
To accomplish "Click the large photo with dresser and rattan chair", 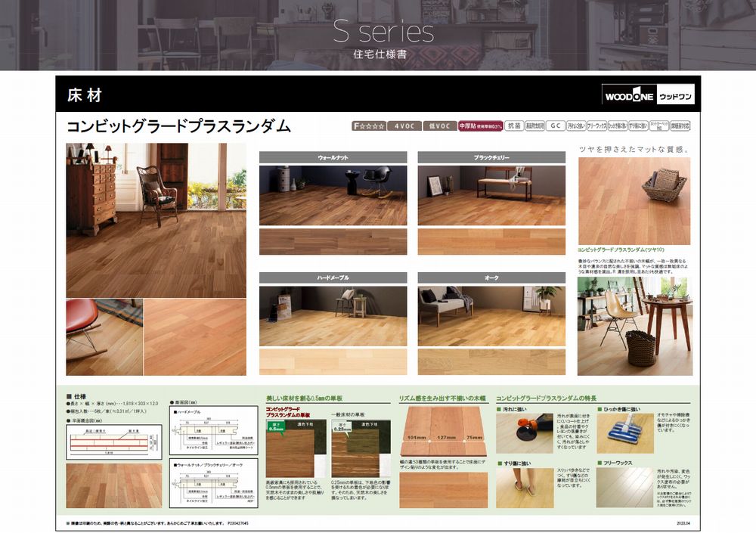I will [156, 220].
